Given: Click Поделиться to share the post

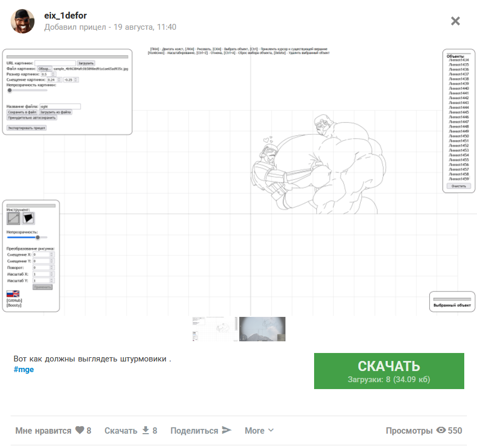Looking at the screenshot, I should 194,430.
